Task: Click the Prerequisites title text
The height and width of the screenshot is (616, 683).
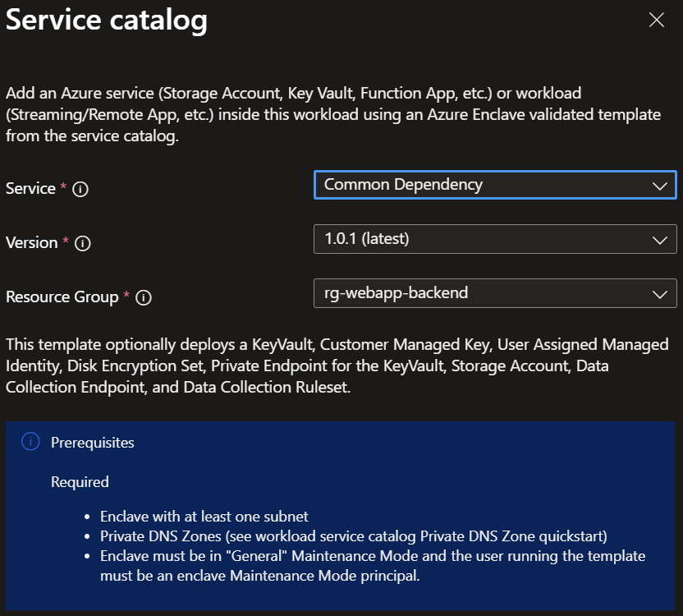Action: click(x=92, y=443)
